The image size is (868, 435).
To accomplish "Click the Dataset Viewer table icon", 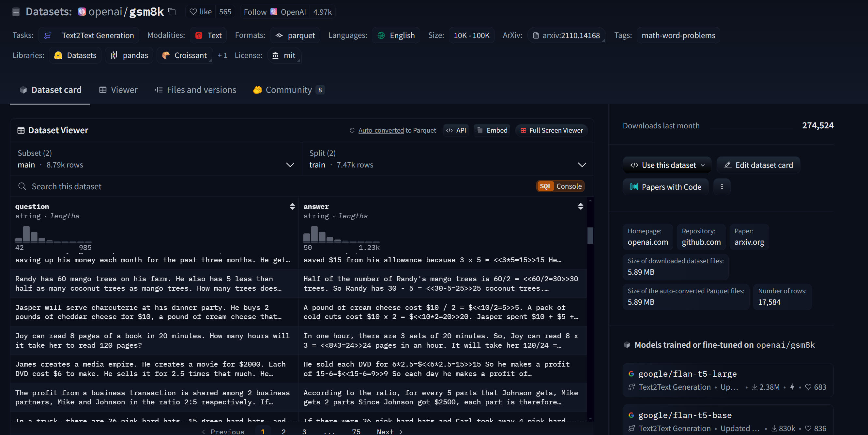I will coord(21,130).
